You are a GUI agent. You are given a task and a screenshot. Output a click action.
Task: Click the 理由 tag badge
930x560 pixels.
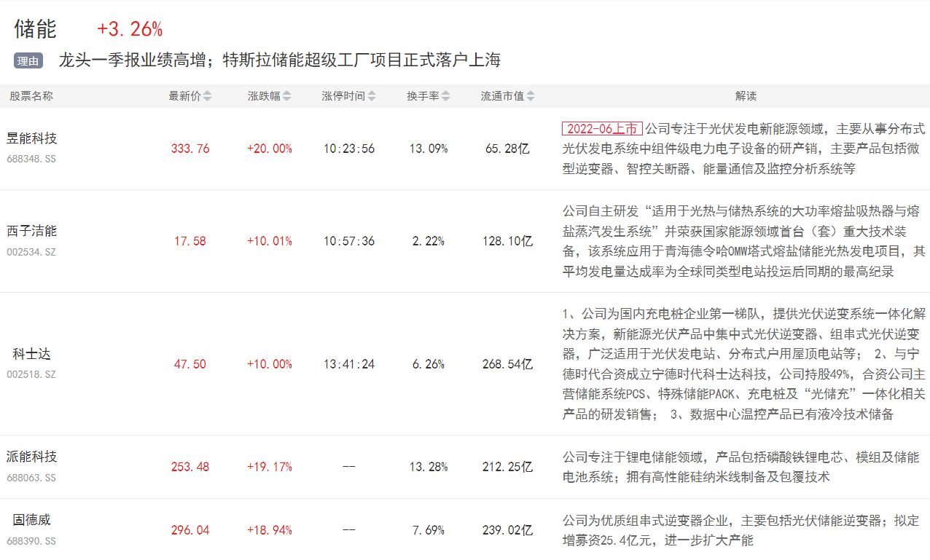pyautogui.click(x=28, y=61)
